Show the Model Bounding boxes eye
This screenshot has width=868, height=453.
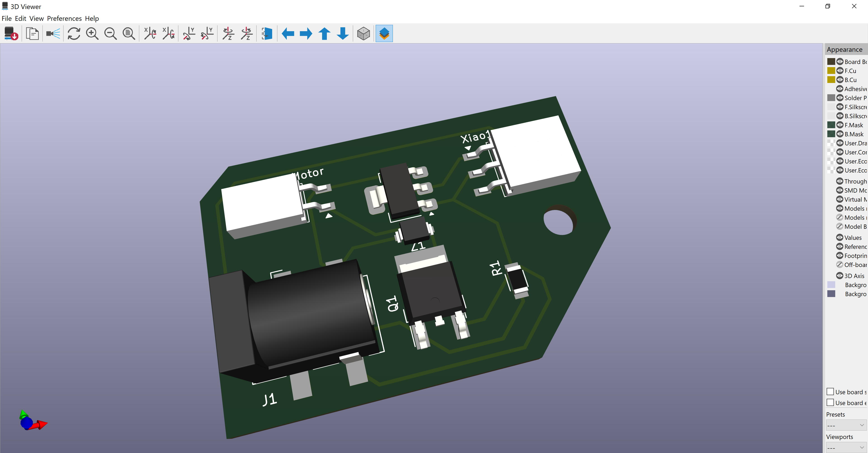(x=840, y=226)
